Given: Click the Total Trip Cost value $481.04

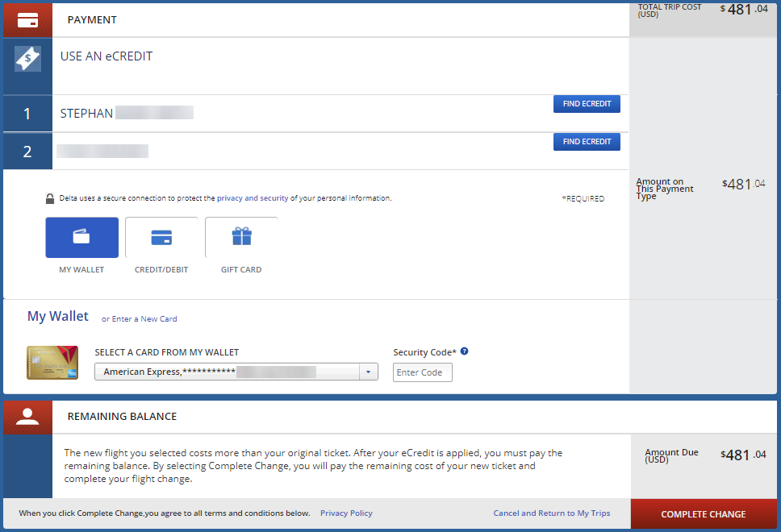Looking at the screenshot, I should click(744, 10).
